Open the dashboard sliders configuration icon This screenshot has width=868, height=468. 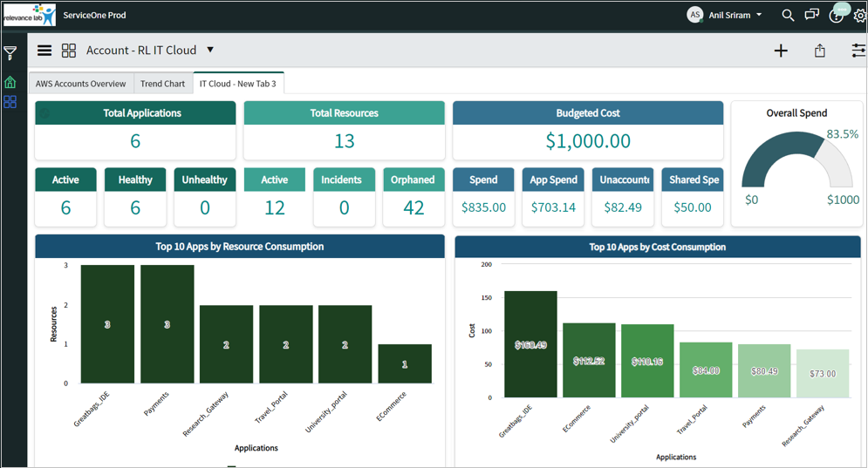tap(858, 51)
